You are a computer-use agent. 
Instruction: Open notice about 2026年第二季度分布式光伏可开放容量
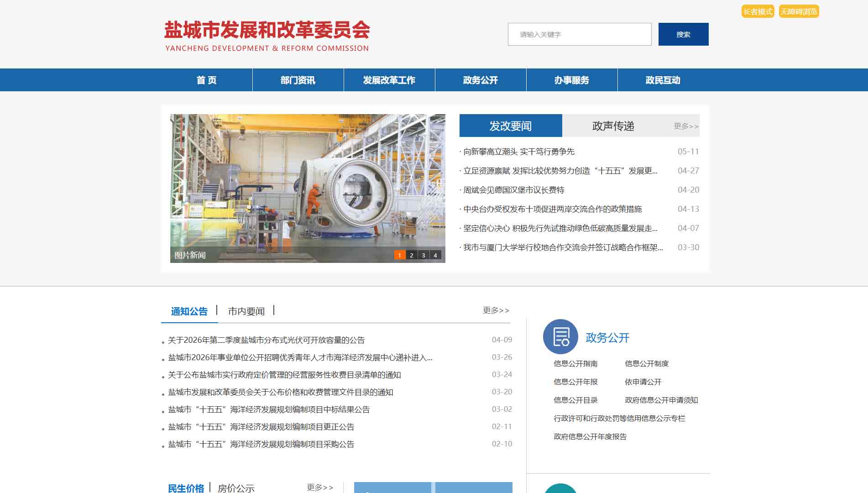point(267,340)
